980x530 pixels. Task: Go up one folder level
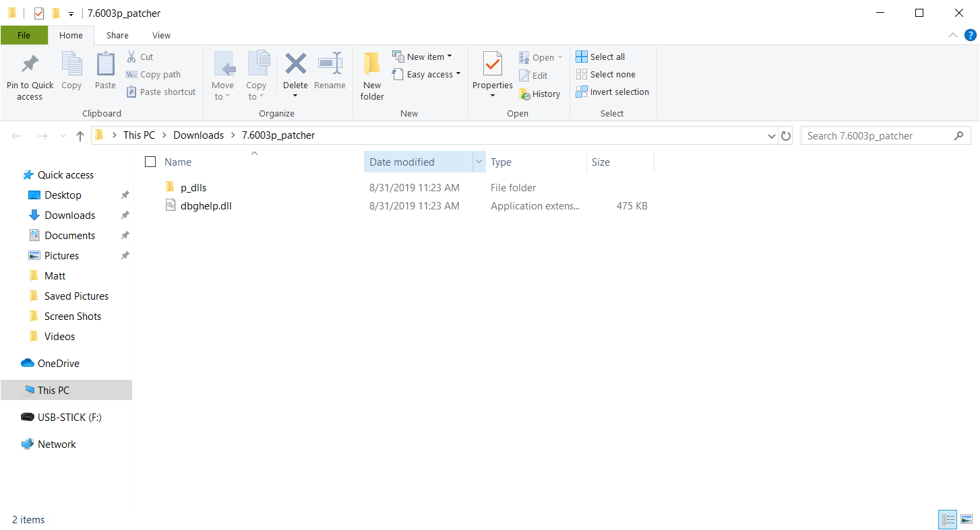[x=80, y=136]
